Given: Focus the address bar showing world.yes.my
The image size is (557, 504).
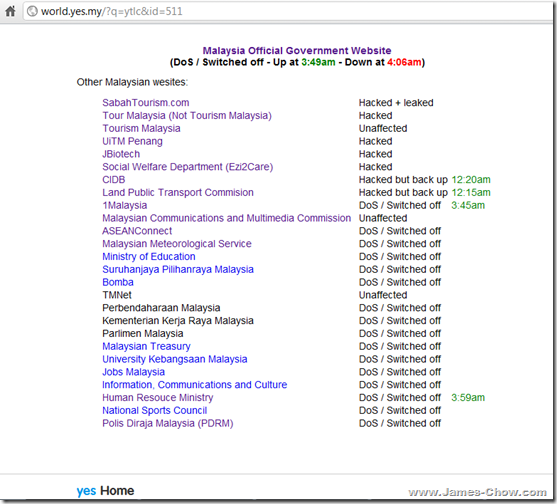Looking at the screenshot, I should pyautogui.click(x=288, y=11).
